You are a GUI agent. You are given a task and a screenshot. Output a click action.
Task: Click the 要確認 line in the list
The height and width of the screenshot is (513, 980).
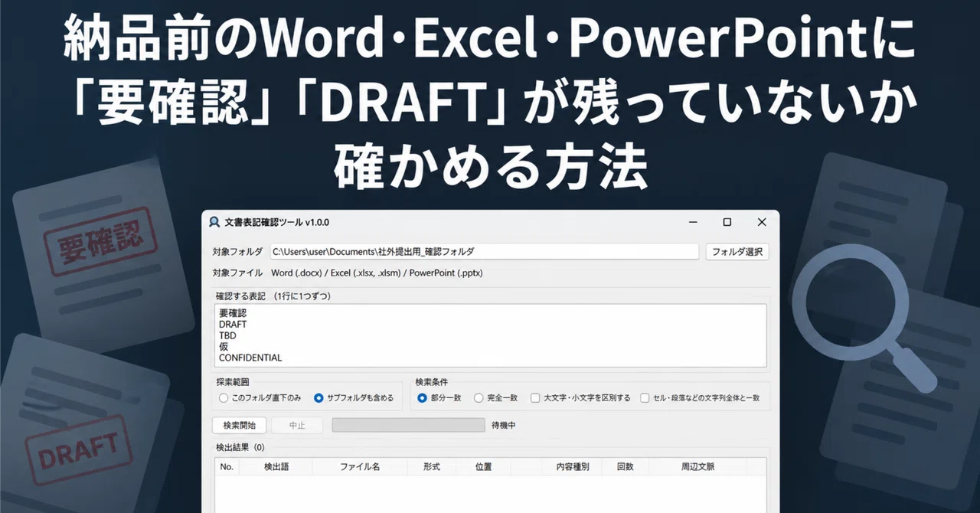233,313
